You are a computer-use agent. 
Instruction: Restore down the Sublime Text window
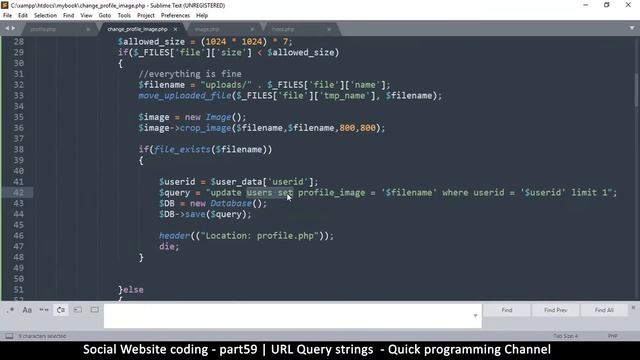pyautogui.click(x=607, y=5)
